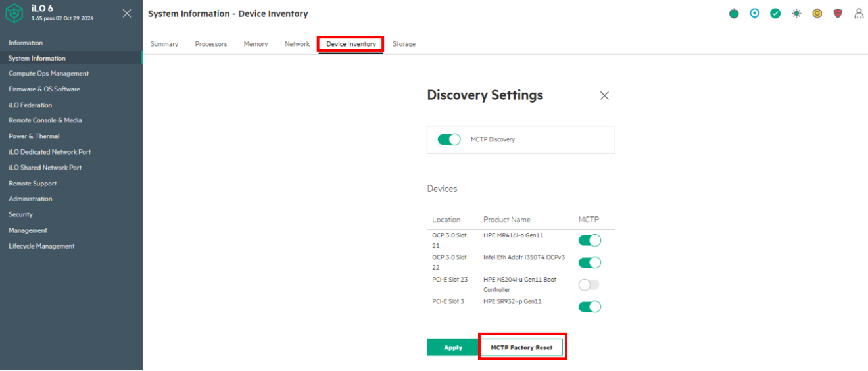Viewport: 868px width, 371px height.
Task: Click the blue UID indicator icon
Action: pyautogui.click(x=754, y=13)
